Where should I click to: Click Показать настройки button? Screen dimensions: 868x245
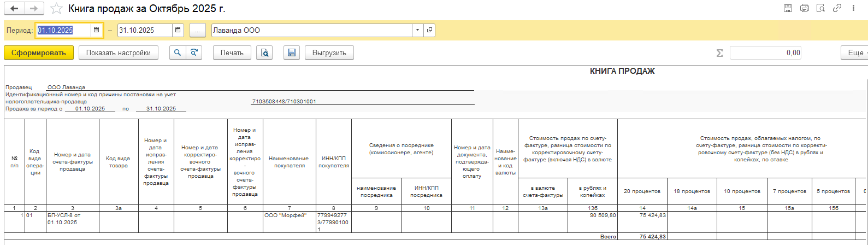(119, 52)
